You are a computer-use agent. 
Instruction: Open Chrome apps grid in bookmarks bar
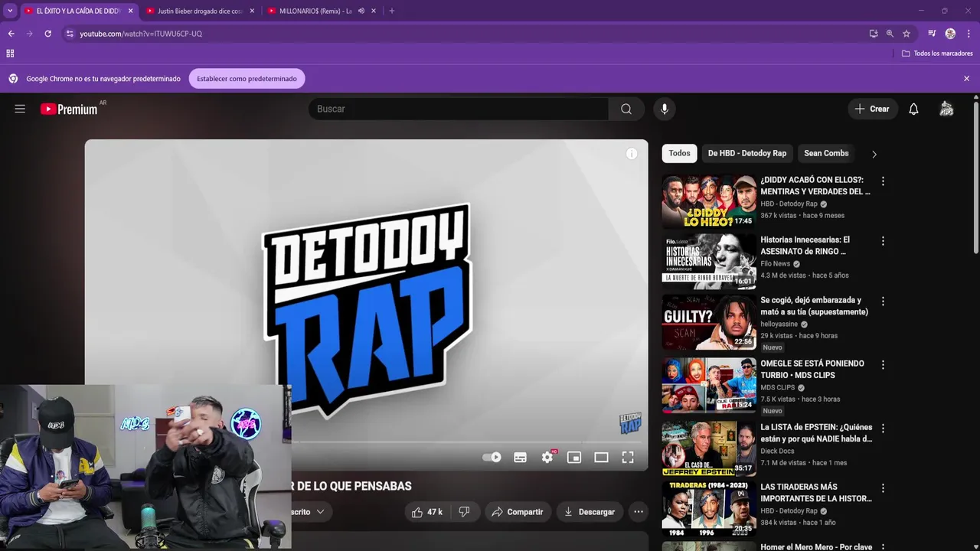click(10, 54)
